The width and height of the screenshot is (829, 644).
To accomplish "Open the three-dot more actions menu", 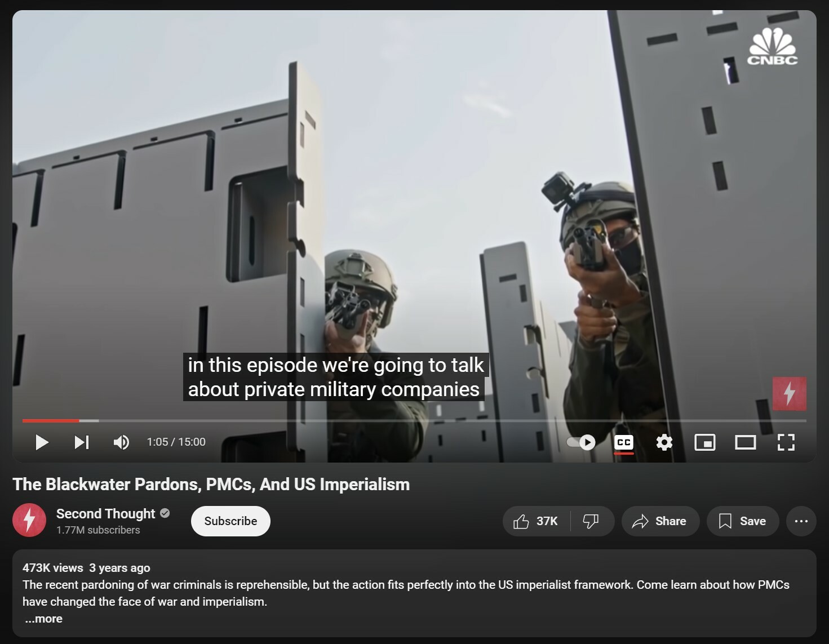I will click(x=801, y=521).
